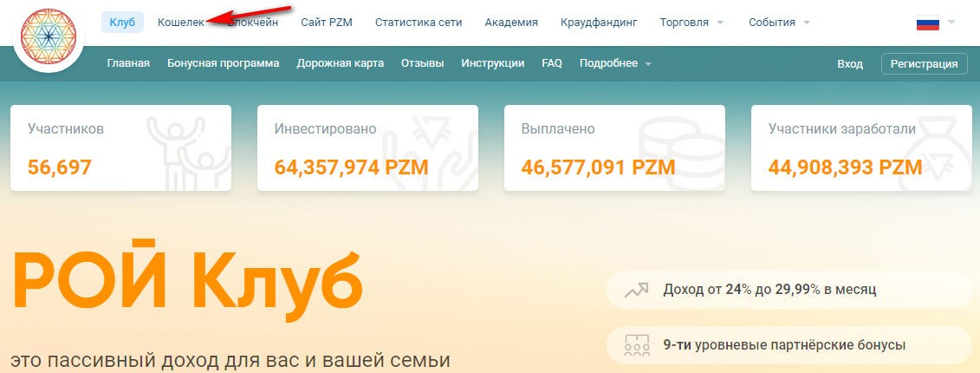Click the РОЙ Клуб heading
980x373 pixels.
[x=187, y=279]
